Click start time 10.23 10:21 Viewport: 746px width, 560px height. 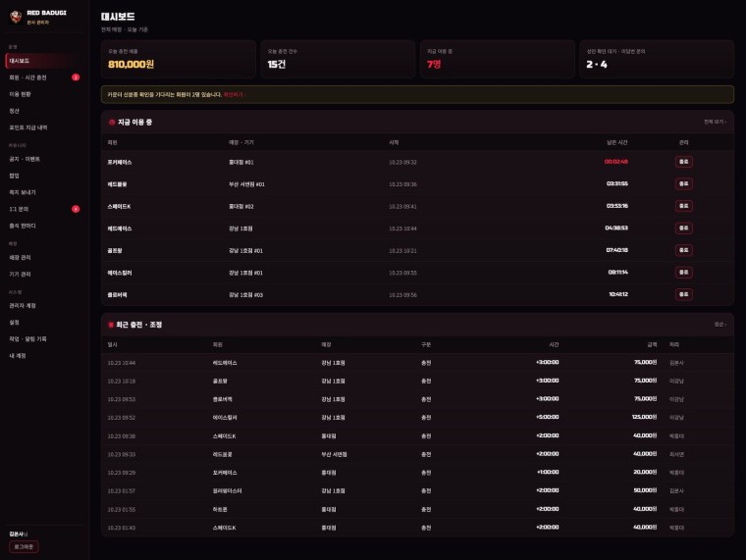pos(402,251)
